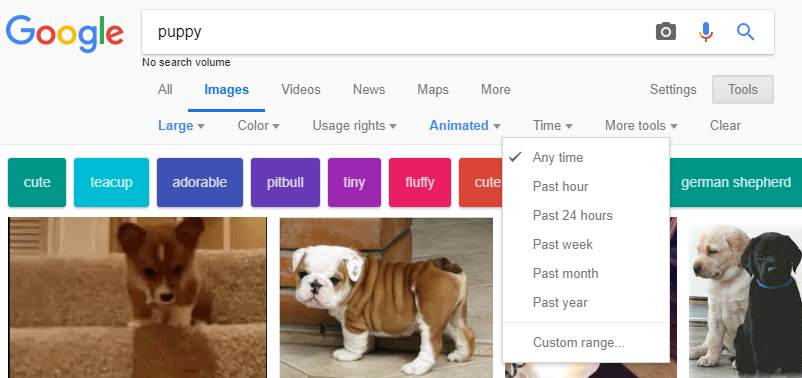The width and height of the screenshot is (802, 378).
Task: Open the bulldog puppy image
Action: tap(386, 298)
